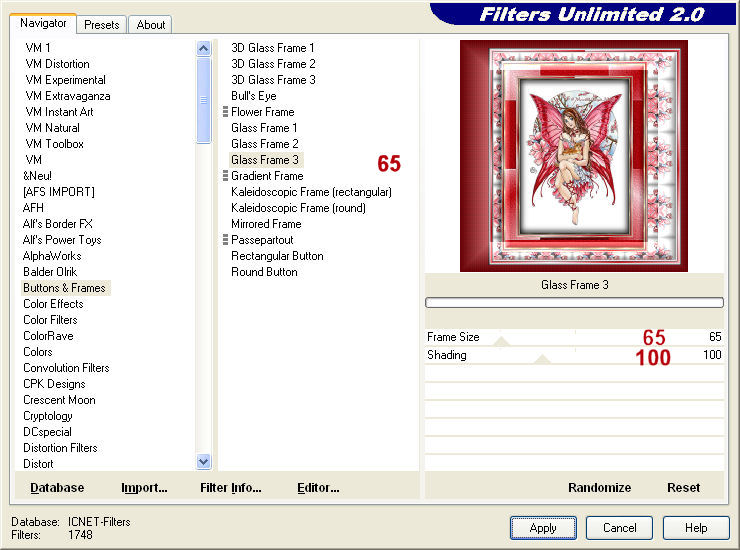The image size is (740, 550).
Task: Select Crescent Moon category
Action: pyautogui.click(x=59, y=400)
